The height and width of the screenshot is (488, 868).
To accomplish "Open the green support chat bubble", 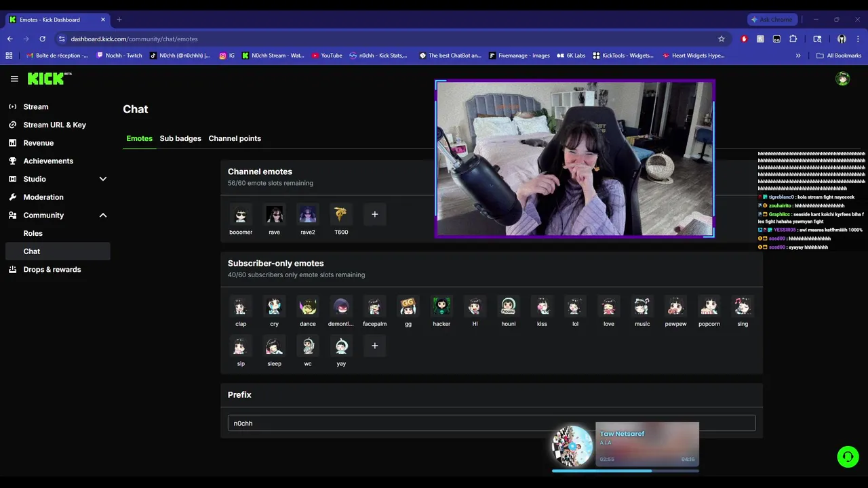I will [848, 457].
